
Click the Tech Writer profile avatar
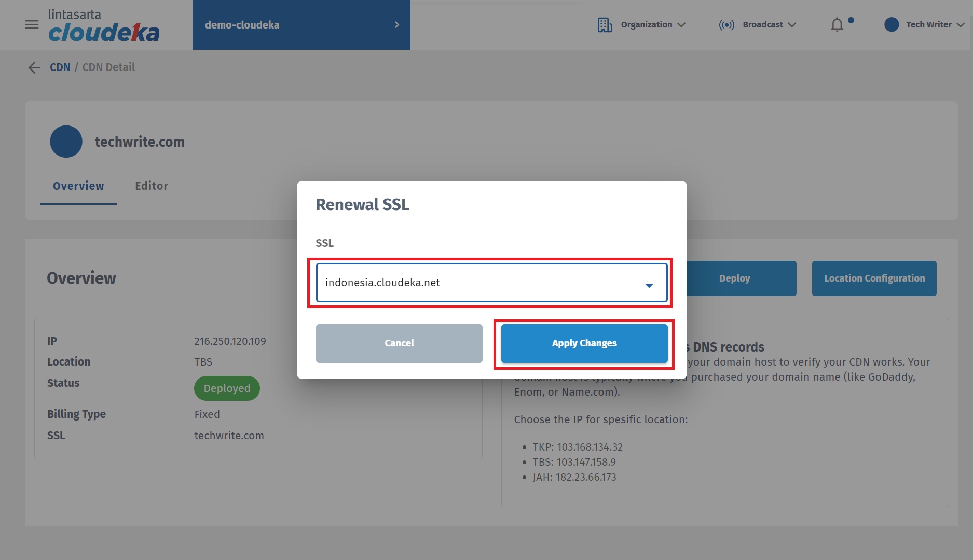click(891, 24)
